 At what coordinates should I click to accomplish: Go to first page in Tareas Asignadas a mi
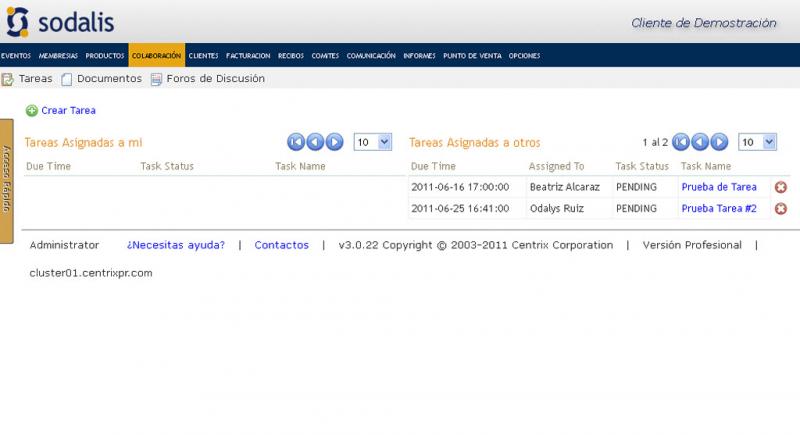pyautogui.click(x=296, y=142)
